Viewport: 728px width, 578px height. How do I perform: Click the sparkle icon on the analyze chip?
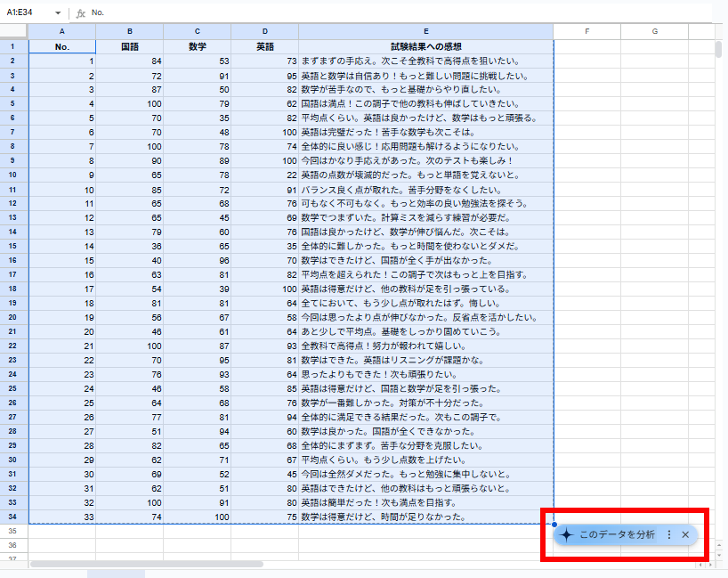566,534
